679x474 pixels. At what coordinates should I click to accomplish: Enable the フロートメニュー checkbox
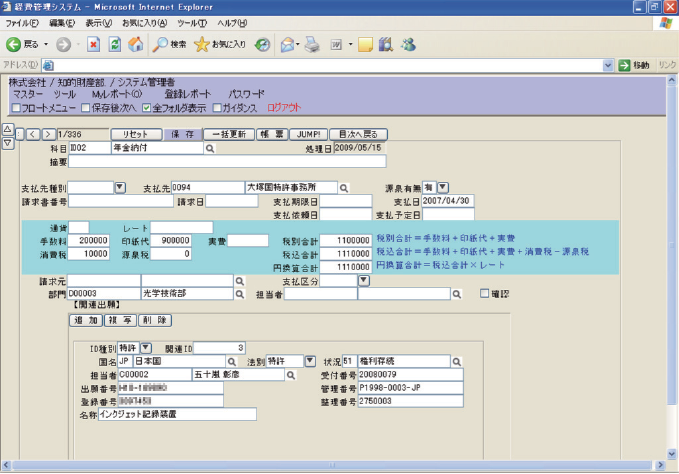pyautogui.click(x=16, y=108)
